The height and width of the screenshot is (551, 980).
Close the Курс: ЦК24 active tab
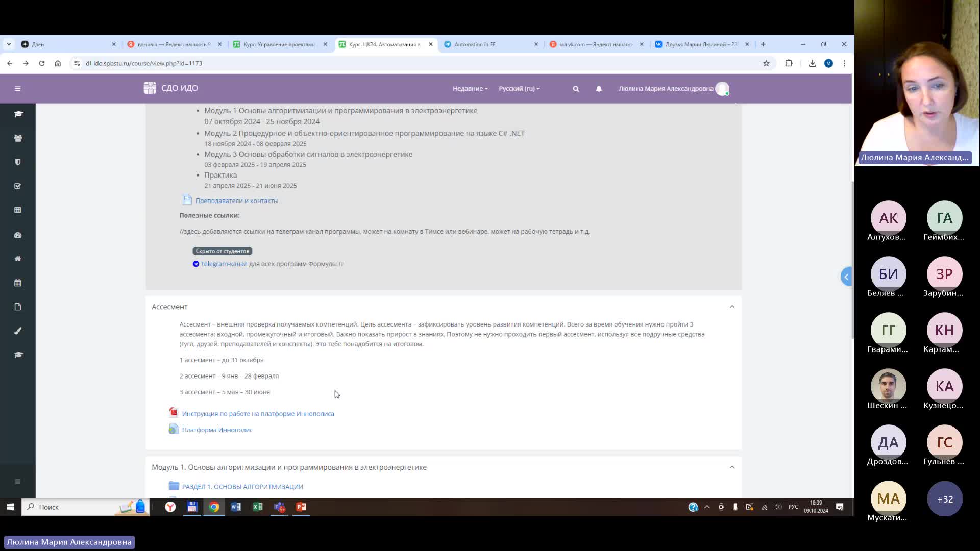[431, 44]
